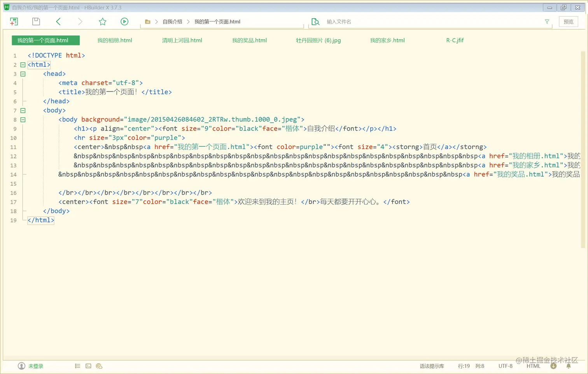Open the outline list icon in status bar
This screenshot has height=374, width=588.
pyautogui.click(x=78, y=366)
